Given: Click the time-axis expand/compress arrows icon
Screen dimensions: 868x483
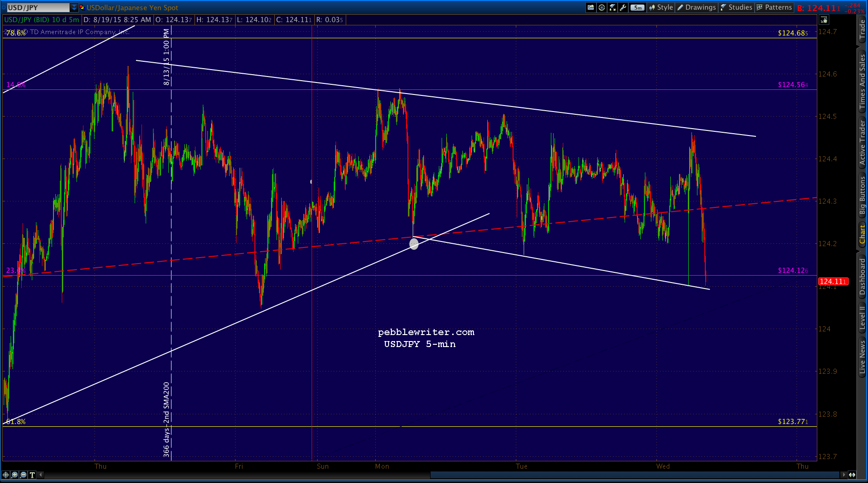Looking at the screenshot, I should click(852, 475).
